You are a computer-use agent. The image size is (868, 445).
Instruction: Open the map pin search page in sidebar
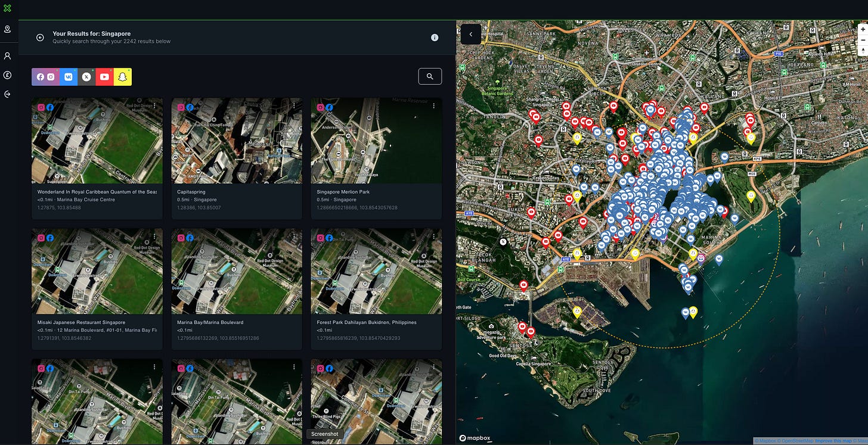point(7,29)
